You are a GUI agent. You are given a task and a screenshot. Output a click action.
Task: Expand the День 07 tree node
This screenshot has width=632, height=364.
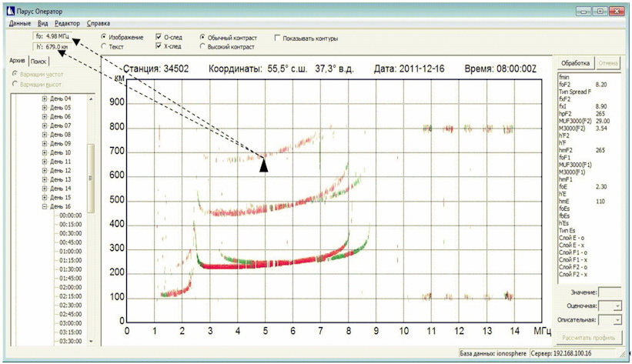[x=45, y=125]
